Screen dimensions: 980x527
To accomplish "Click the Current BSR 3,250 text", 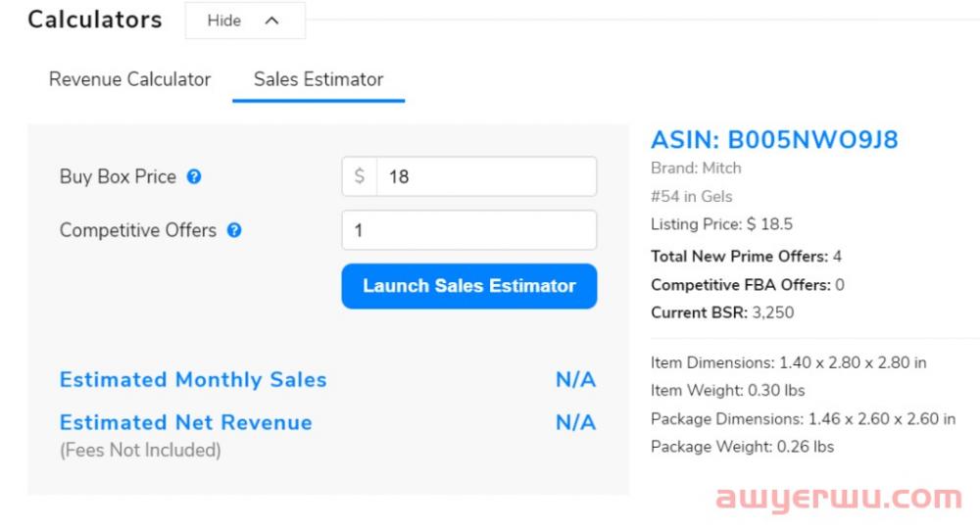I will 722,312.
